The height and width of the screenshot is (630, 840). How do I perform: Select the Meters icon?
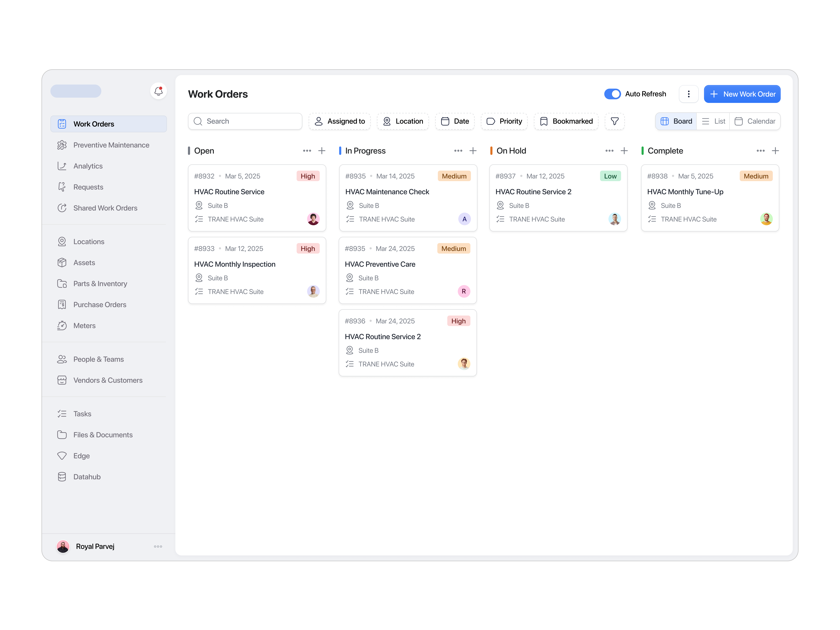click(62, 325)
